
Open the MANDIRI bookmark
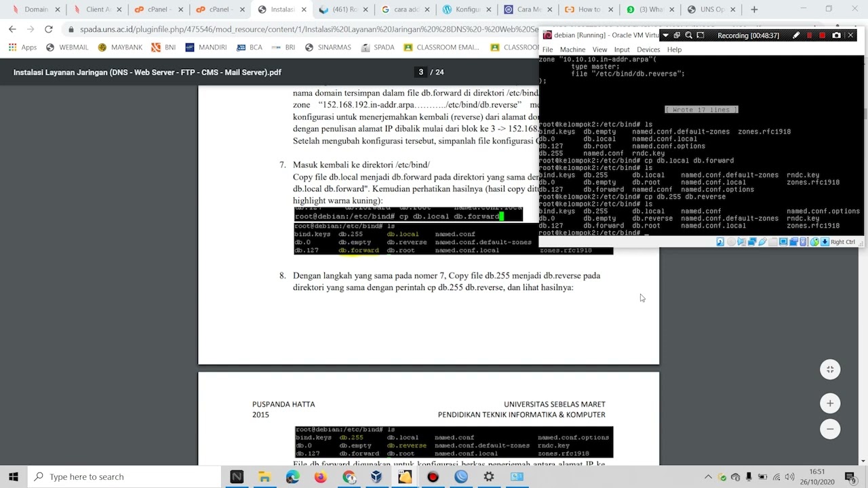[x=205, y=47]
